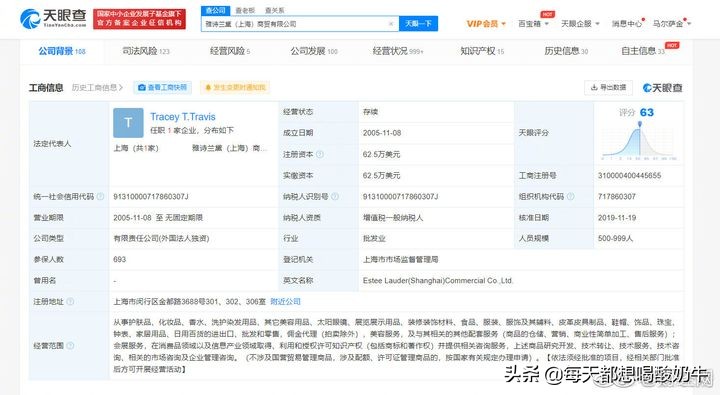Click the 天眼评分 distribution chart
Screen dimensions: 720x395
(639, 141)
